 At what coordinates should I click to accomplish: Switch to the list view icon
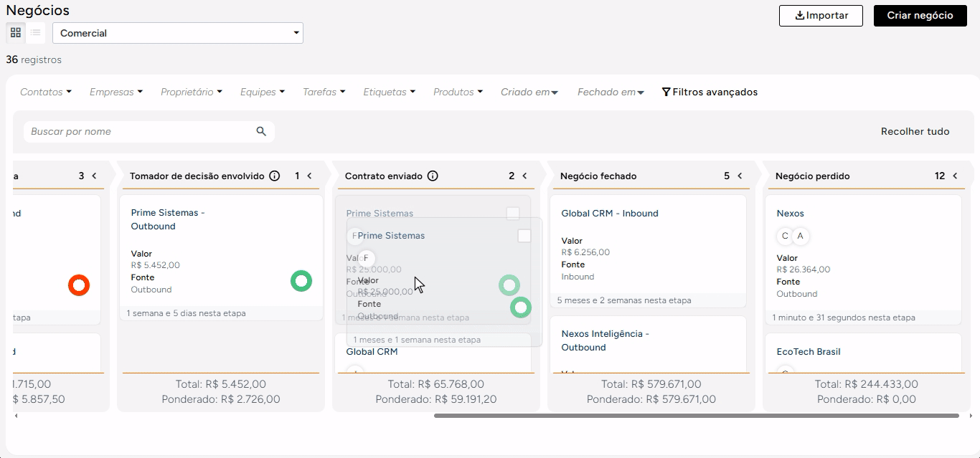pyautogui.click(x=35, y=33)
